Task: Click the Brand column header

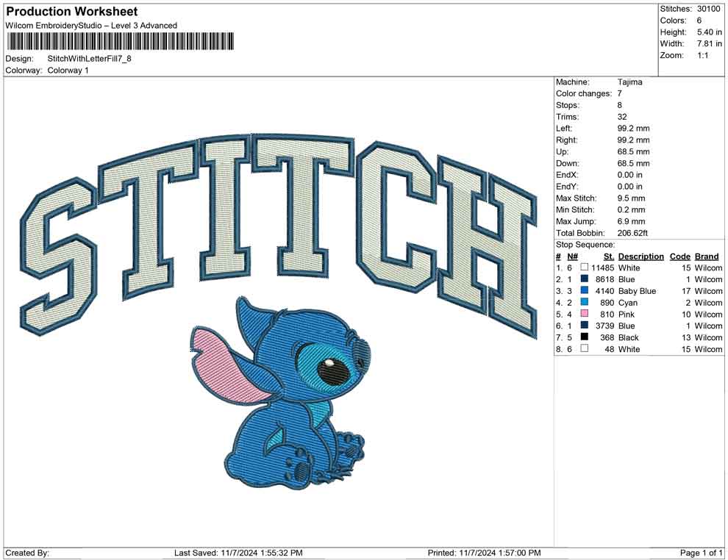Action: 706,256
